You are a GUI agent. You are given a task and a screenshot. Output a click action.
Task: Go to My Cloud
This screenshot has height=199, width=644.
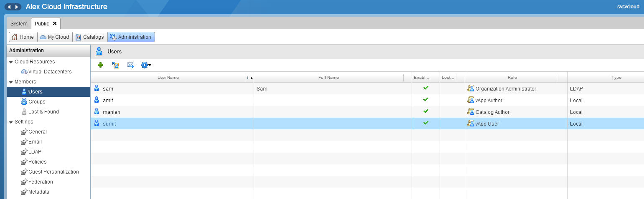click(x=55, y=37)
